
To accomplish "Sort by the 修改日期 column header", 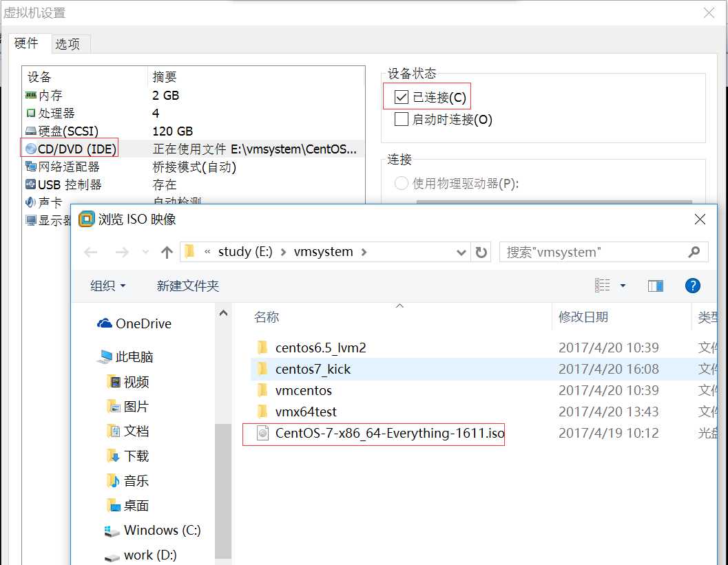I will (583, 317).
